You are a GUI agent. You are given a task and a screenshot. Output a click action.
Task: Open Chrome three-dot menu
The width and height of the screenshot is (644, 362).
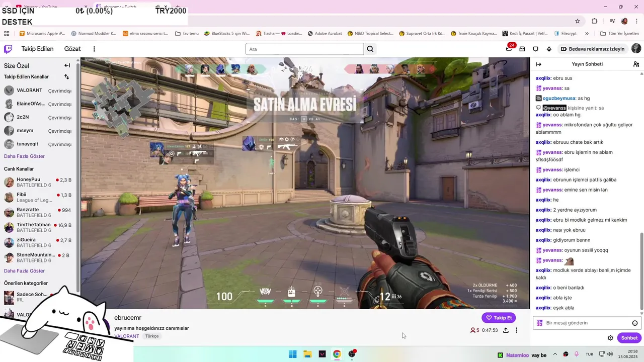[x=636, y=21]
